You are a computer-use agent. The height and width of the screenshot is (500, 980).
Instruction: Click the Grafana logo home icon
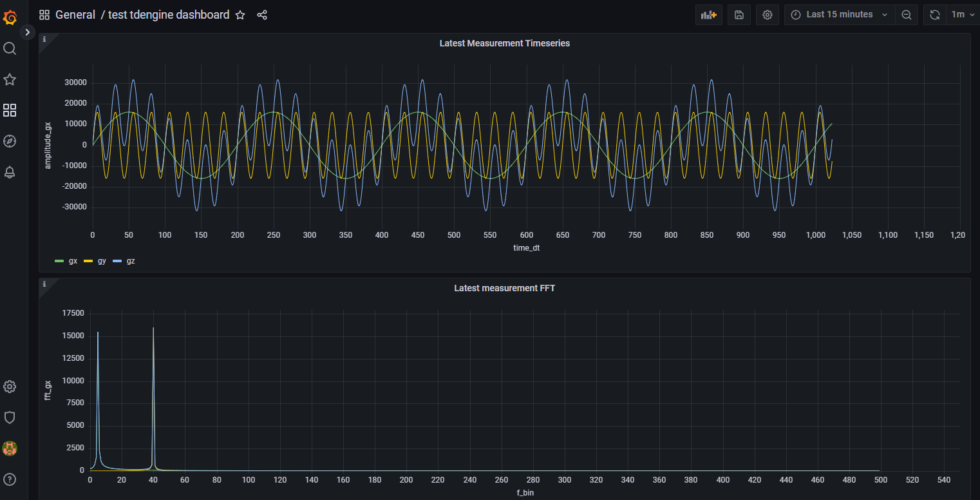10,17
